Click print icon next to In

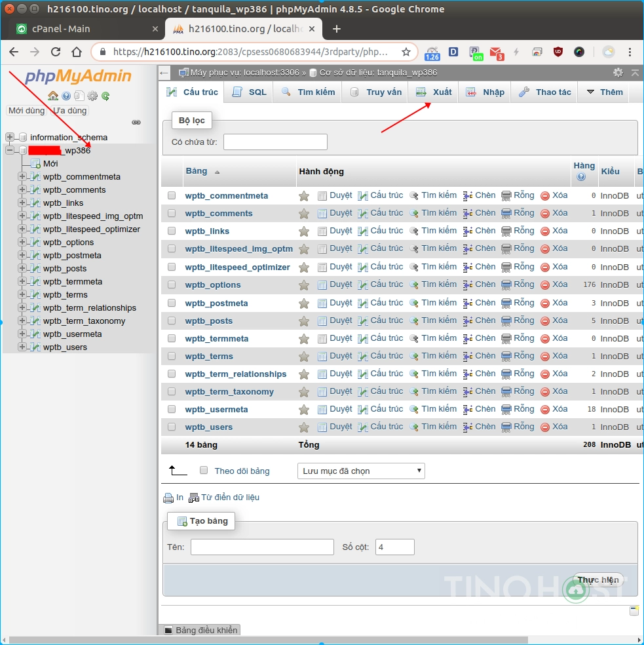168,498
